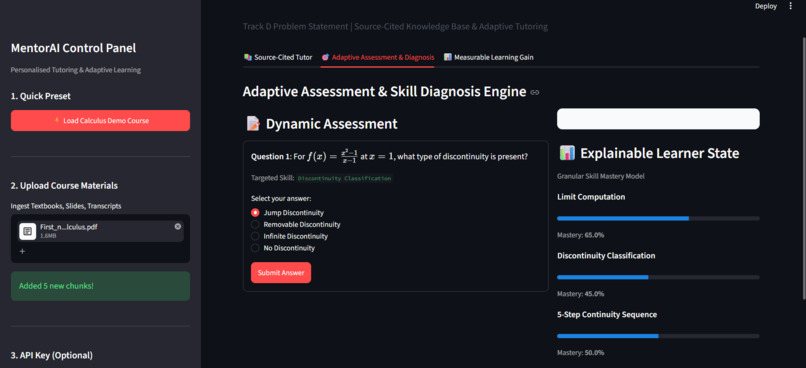Click 'Granular Skill Mastery Model' caption

601,176
